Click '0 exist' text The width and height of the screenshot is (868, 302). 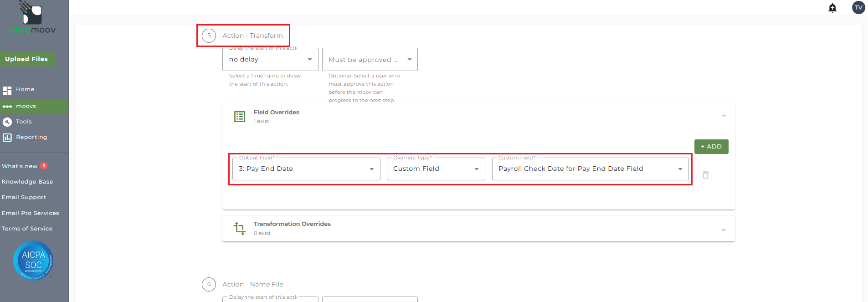pos(262,233)
